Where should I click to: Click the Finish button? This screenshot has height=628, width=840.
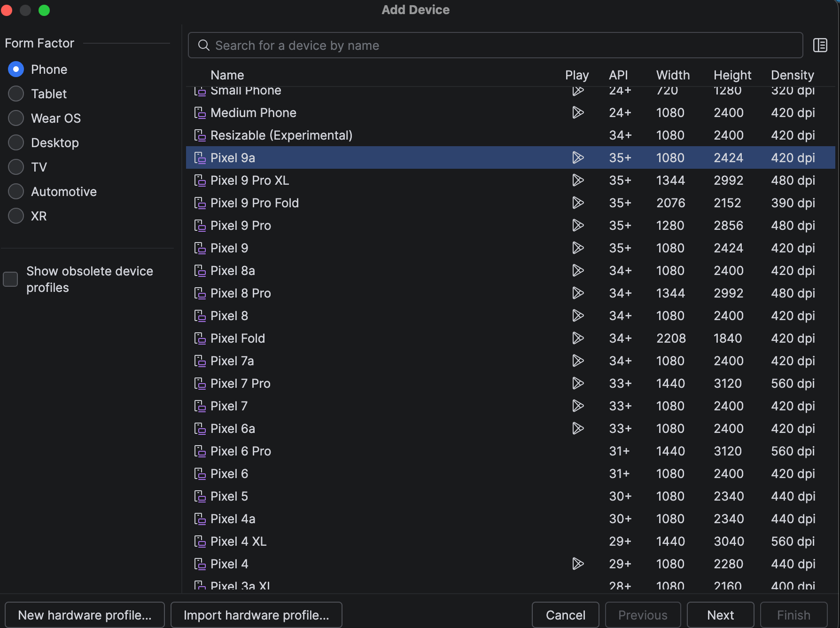794,615
